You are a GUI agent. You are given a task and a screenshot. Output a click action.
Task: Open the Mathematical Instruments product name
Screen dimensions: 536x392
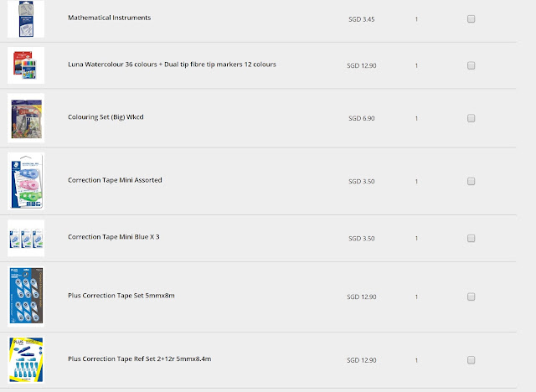point(110,18)
